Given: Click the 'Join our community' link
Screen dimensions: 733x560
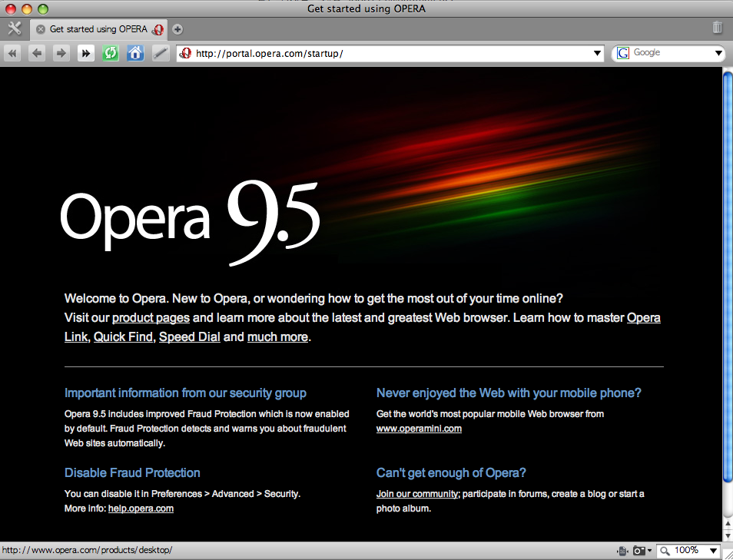Looking at the screenshot, I should 417,494.
